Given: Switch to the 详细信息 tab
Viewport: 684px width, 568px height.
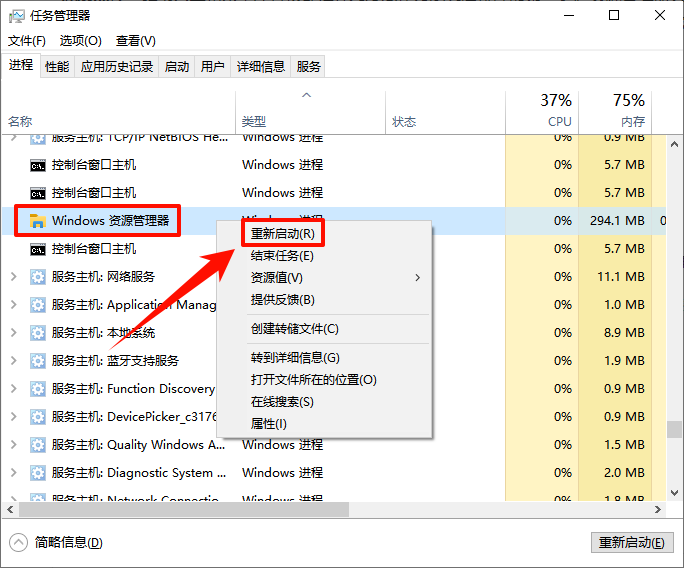Looking at the screenshot, I should pyautogui.click(x=260, y=67).
